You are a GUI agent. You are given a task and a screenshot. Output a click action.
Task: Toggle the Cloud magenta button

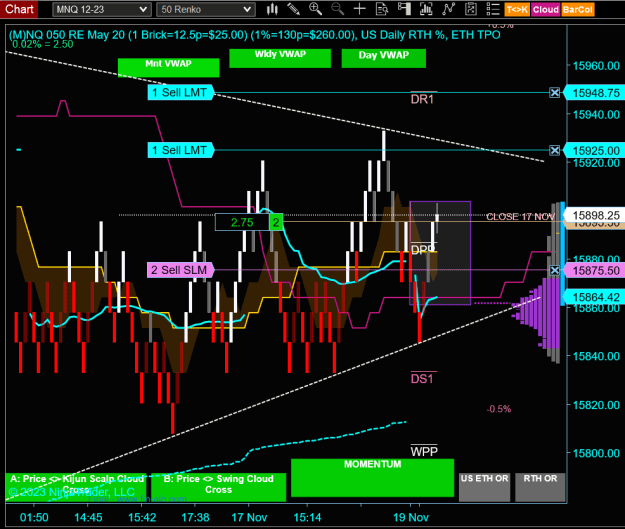pos(546,10)
